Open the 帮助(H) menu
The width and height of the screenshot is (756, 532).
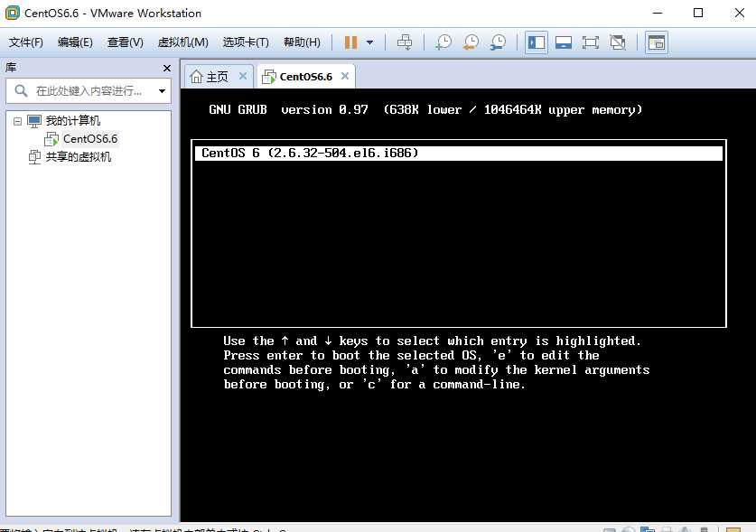[x=302, y=42]
